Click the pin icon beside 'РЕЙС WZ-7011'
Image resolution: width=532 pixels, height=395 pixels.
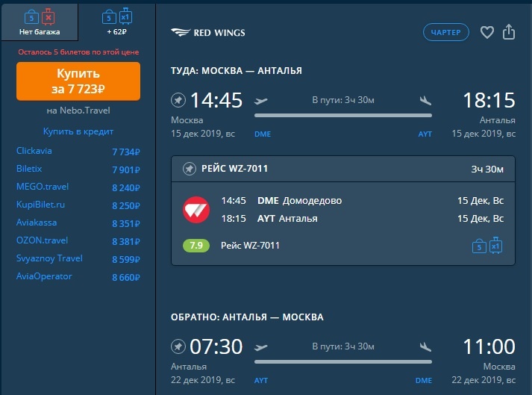click(190, 169)
